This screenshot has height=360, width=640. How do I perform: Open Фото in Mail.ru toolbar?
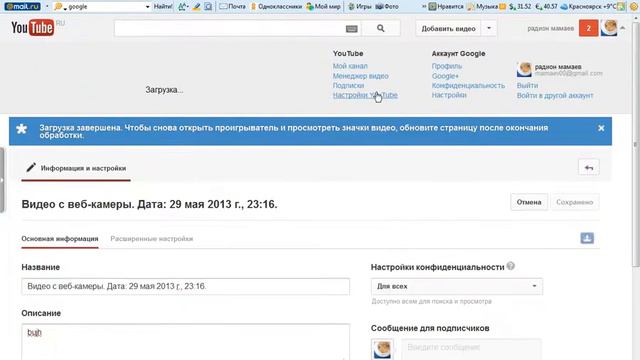click(387, 7)
